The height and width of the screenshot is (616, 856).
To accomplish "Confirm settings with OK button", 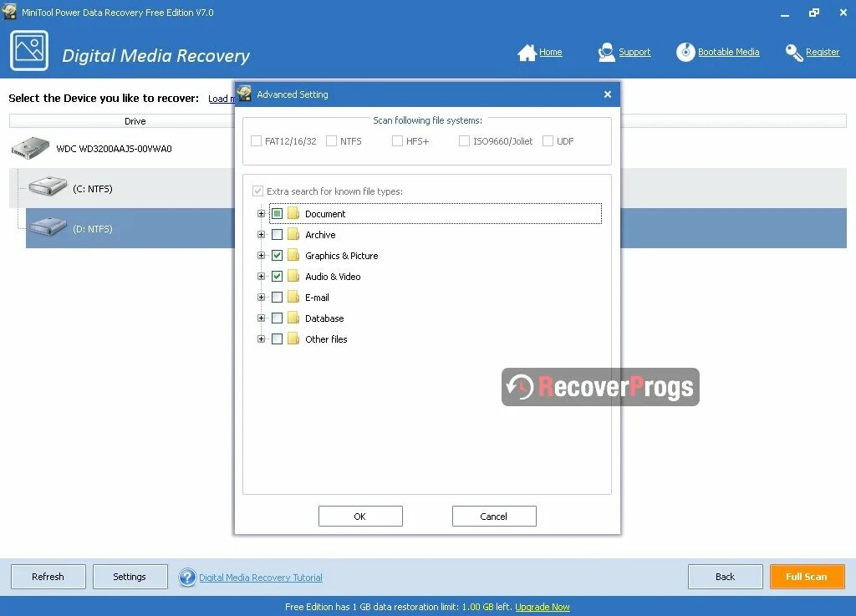I will click(360, 517).
